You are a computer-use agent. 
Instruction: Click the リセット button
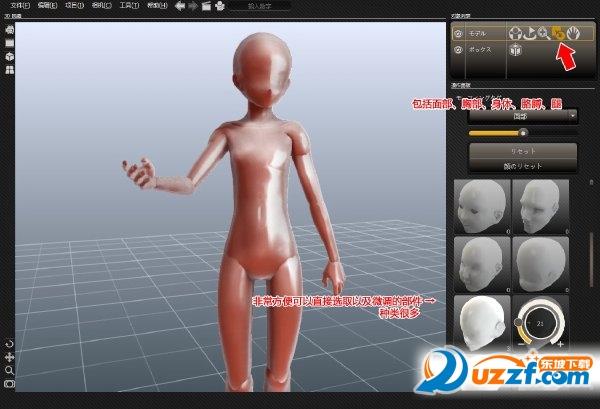click(522, 149)
